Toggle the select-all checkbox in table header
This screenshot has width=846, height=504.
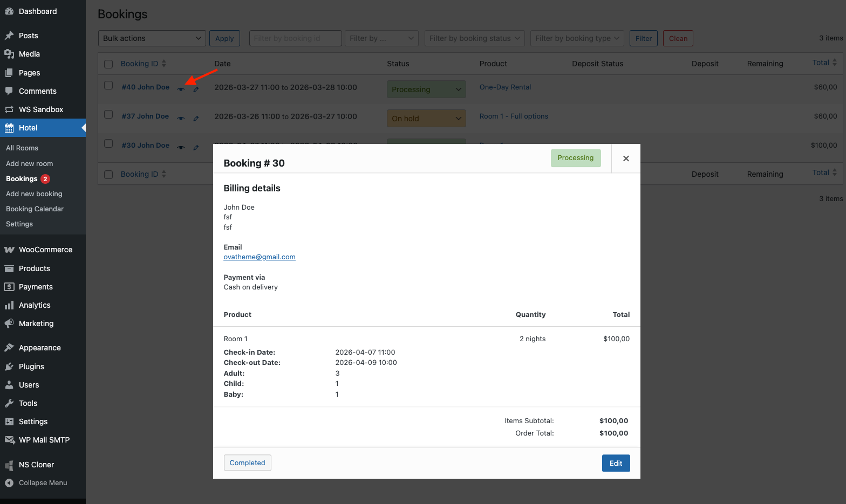tap(108, 64)
